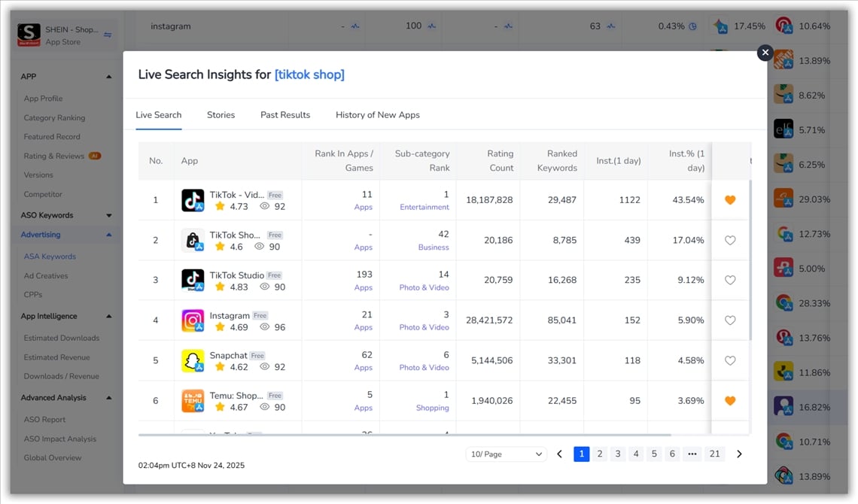Click the TikTok Shop seller app icon
The image size is (858, 504).
(x=193, y=241)
